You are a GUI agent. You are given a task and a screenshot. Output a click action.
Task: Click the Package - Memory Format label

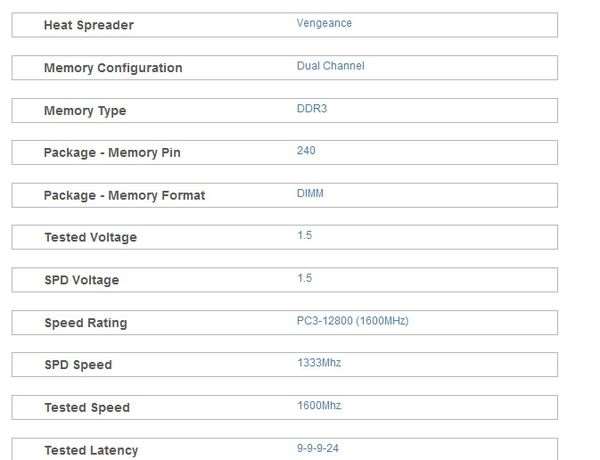click(x=124, y=196)
